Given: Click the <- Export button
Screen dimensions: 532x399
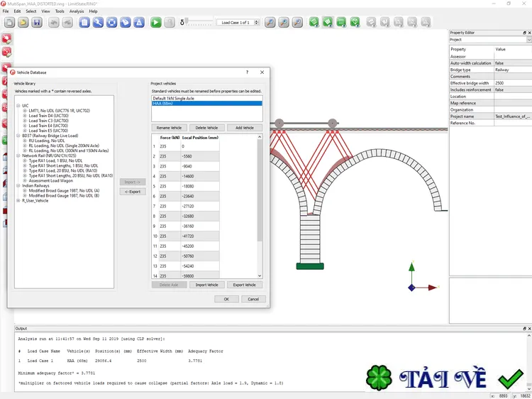Looking at the screenshot, I should pos(133,192).
